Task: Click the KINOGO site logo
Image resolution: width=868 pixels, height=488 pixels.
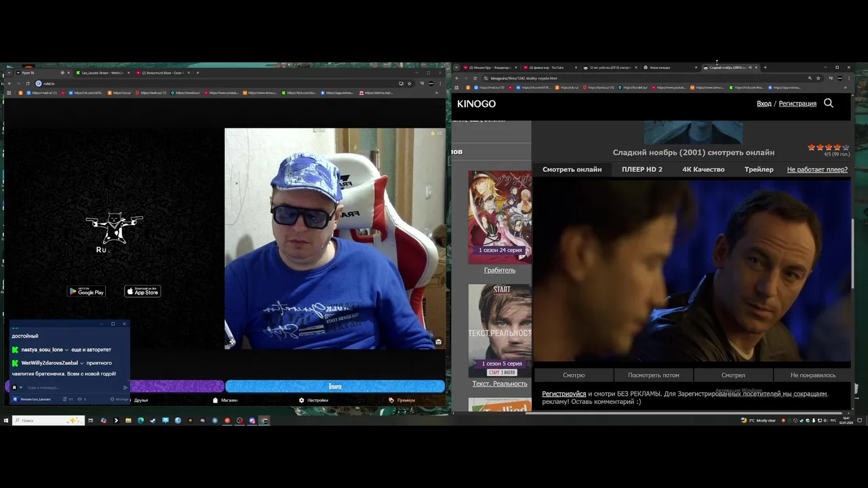Action: [476, 104]
